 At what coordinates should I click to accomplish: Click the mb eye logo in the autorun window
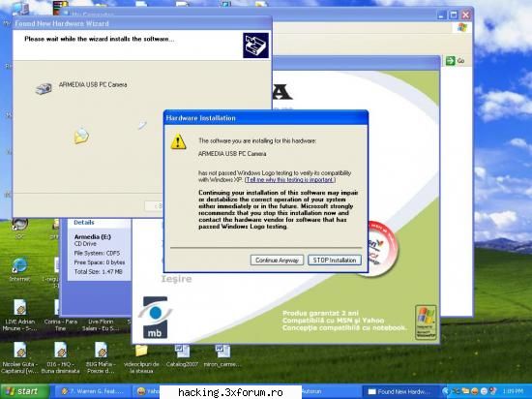coord(156,317)
